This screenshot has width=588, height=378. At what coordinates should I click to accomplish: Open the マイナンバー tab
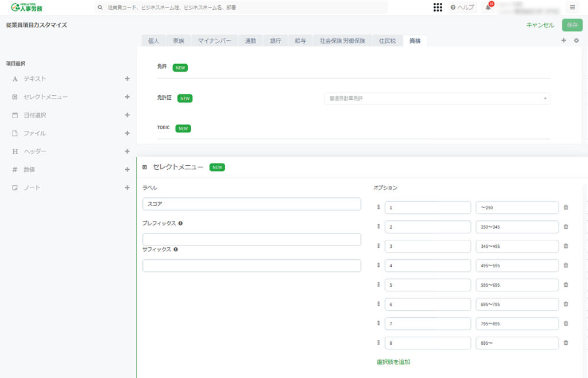214,41
